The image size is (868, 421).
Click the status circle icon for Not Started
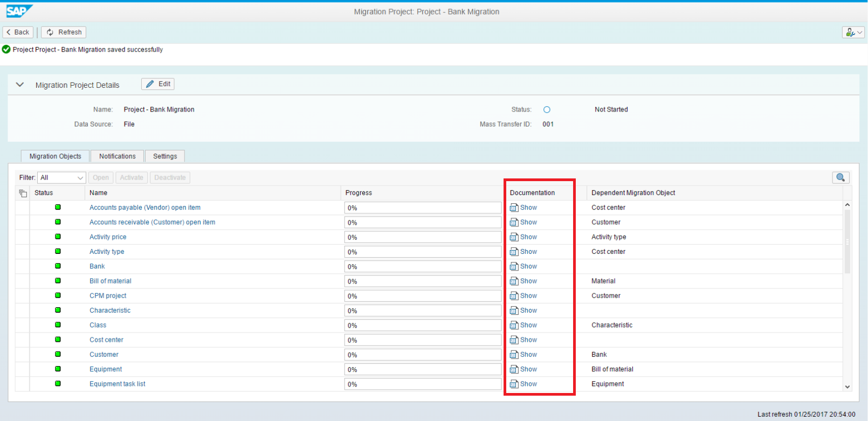pyautogui.click(x=547, y=109)
